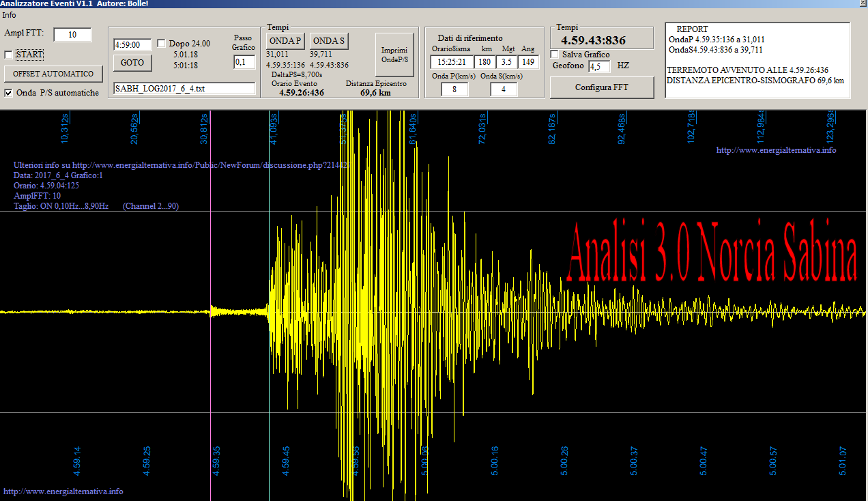Toggle the START checkbox
This screenshot has width=868, height=501.
(8, 55)
